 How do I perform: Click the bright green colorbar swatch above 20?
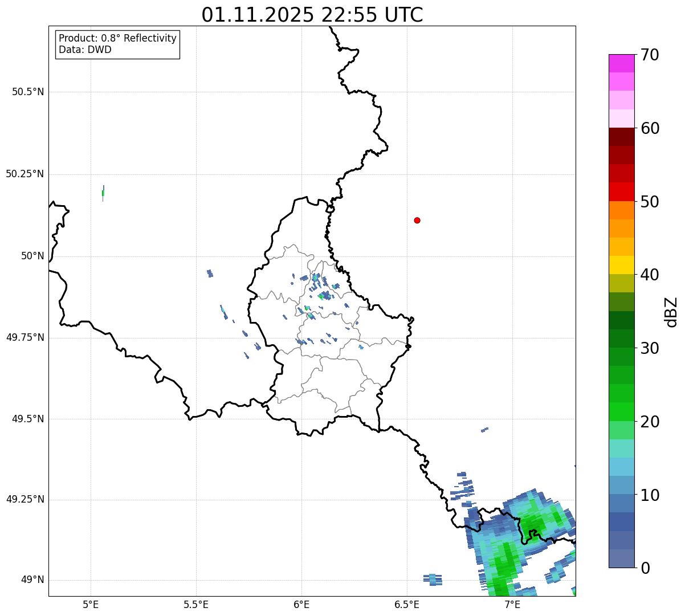621,412
